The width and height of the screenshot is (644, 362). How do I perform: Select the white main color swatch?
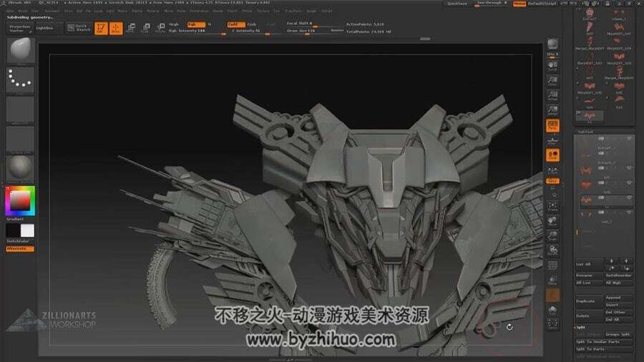click(x=27, y=230)
